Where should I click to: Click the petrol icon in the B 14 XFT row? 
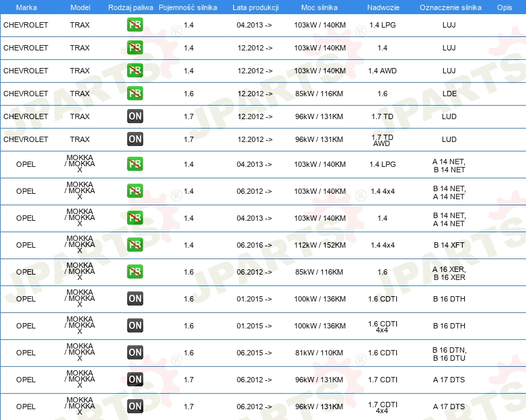click(135, 244)
